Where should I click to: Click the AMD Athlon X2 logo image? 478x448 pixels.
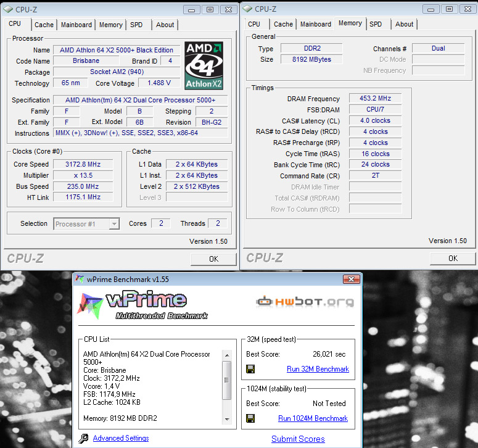tap(204, 65)
